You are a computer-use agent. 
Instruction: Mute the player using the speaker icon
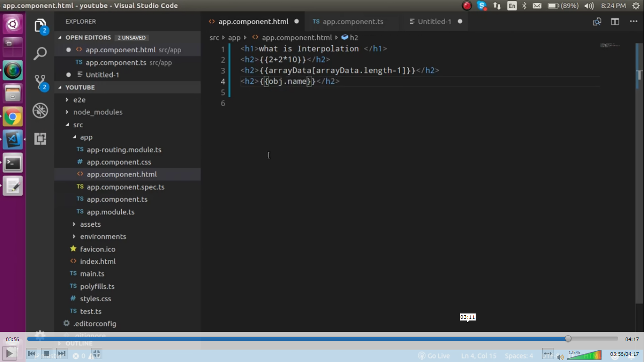click(x=561, y=357)
